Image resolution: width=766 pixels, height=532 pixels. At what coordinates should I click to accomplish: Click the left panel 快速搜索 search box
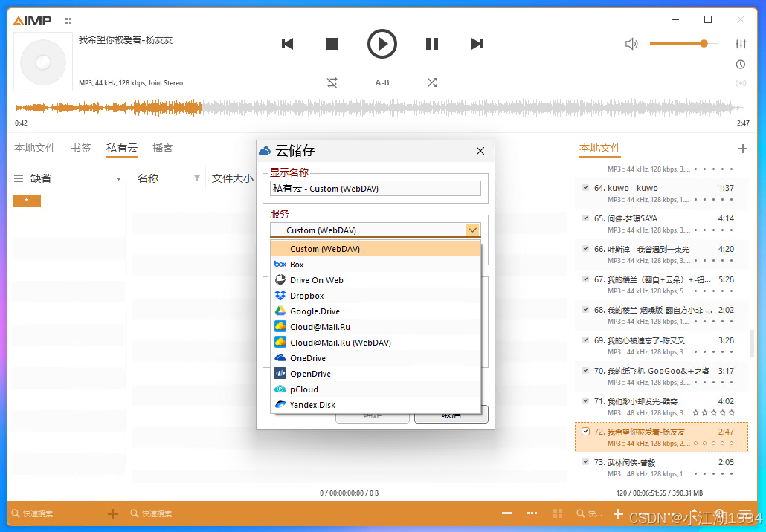coord(59,513)
